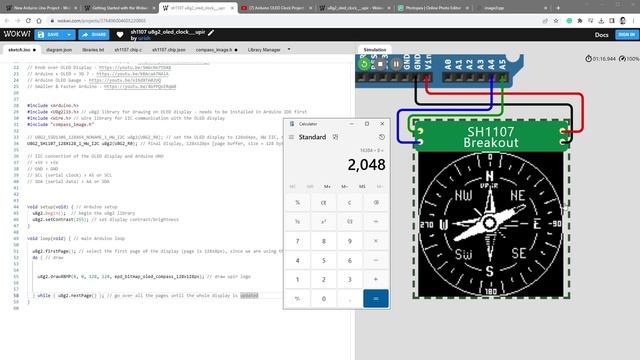Like the project with the heart icon
This screenshot has width=640, height=360.
(120, 35)
